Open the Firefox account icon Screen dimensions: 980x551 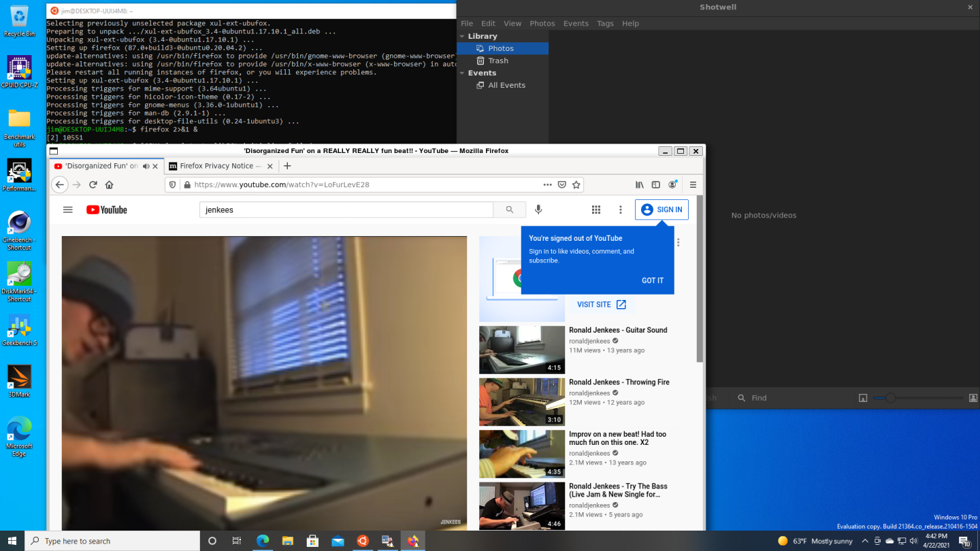pos(673,184)
